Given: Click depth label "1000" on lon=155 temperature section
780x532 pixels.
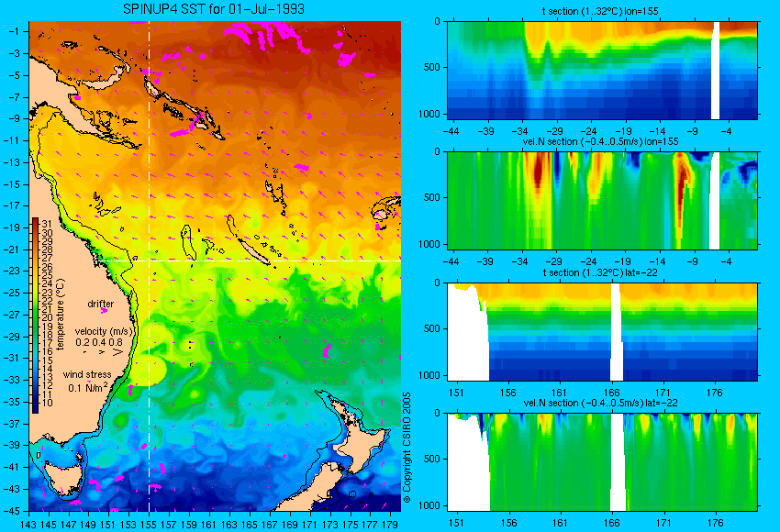Looking at the screenshot, I should tap(429, 114).
